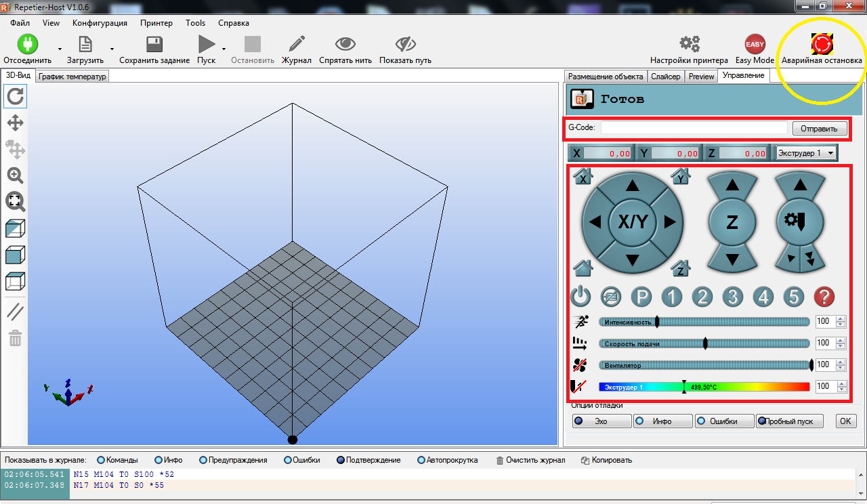Click the park head P button
Screen dimensions: 867x504
(641, 297)
